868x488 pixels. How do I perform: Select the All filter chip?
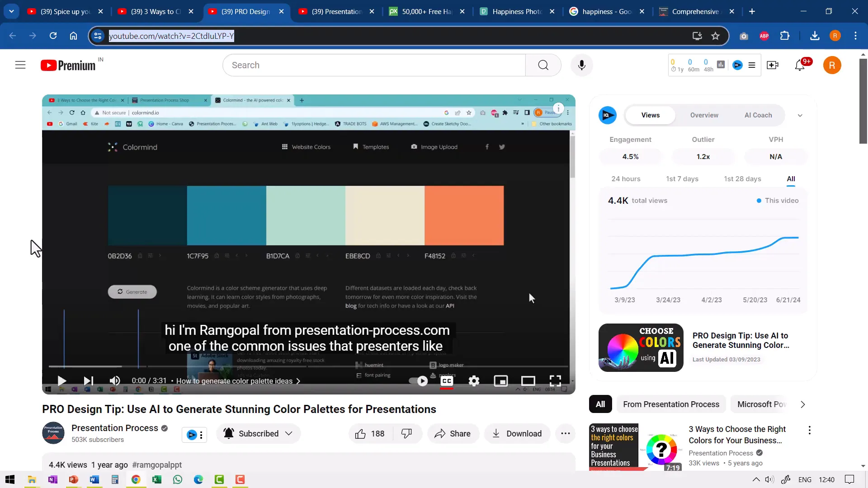(600, 404)
